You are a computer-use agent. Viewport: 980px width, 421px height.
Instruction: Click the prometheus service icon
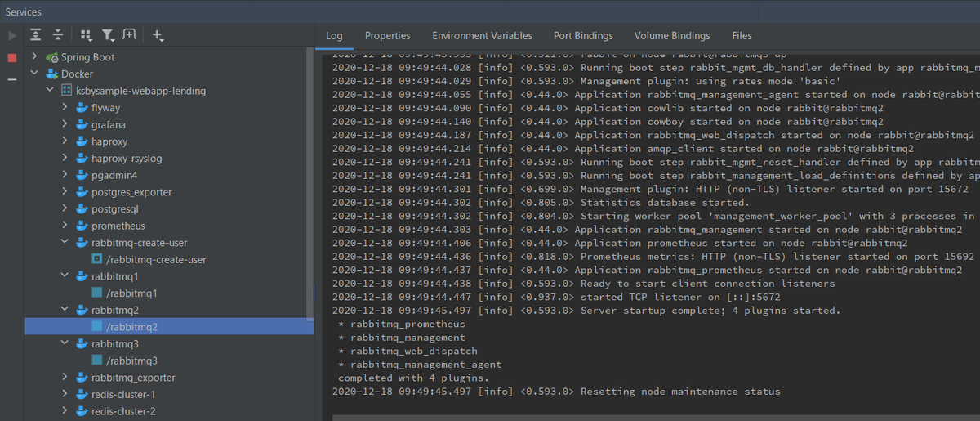(81, 226)
